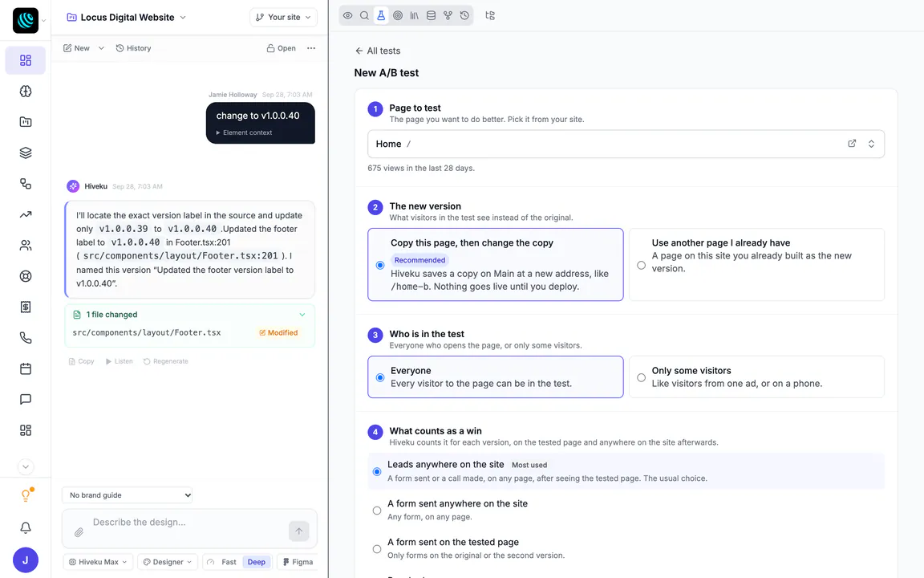Open the people users icon in sidebar
Viewport: 924px width, 578px height.
(x=26, y=246)
